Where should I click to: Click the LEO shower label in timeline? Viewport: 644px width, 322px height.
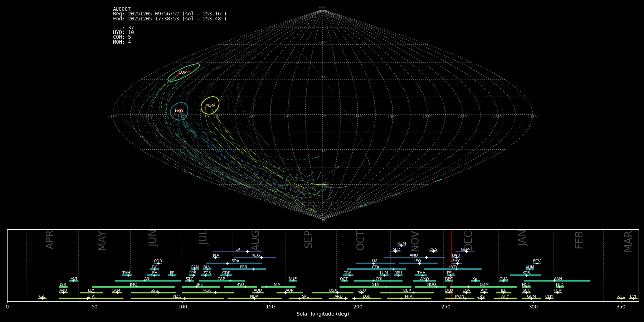click(x=417, y=261)
